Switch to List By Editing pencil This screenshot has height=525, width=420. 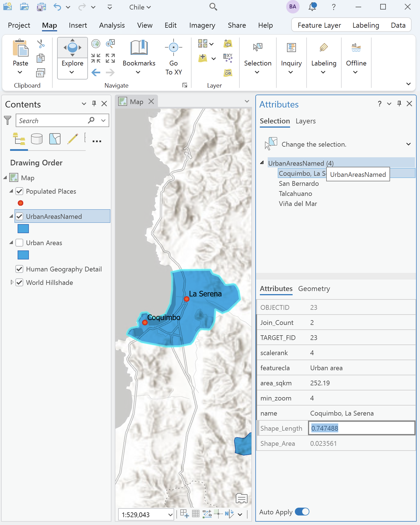(x=73, y=139)
